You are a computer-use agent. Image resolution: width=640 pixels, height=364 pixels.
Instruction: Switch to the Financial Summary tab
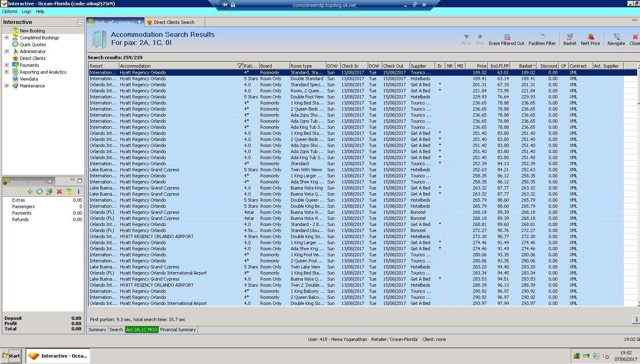pyautogui.click(x=178, y=330)
